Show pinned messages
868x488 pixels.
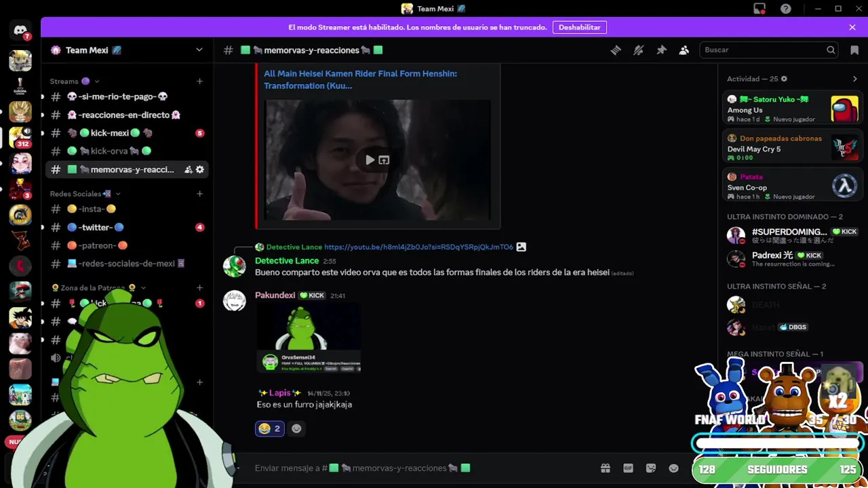click(662, 50)
